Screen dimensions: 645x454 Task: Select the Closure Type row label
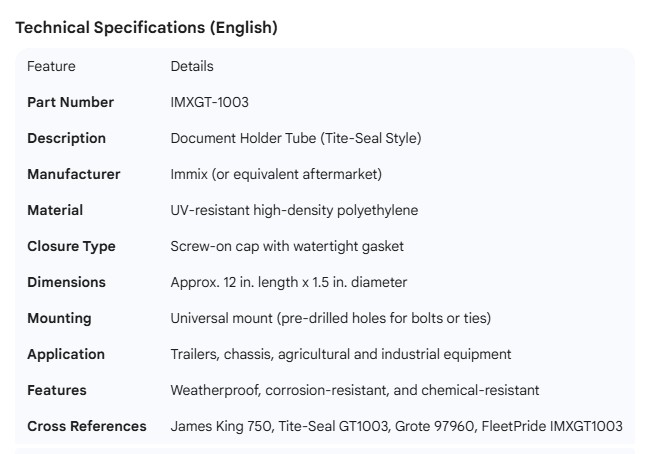(71, 246)
